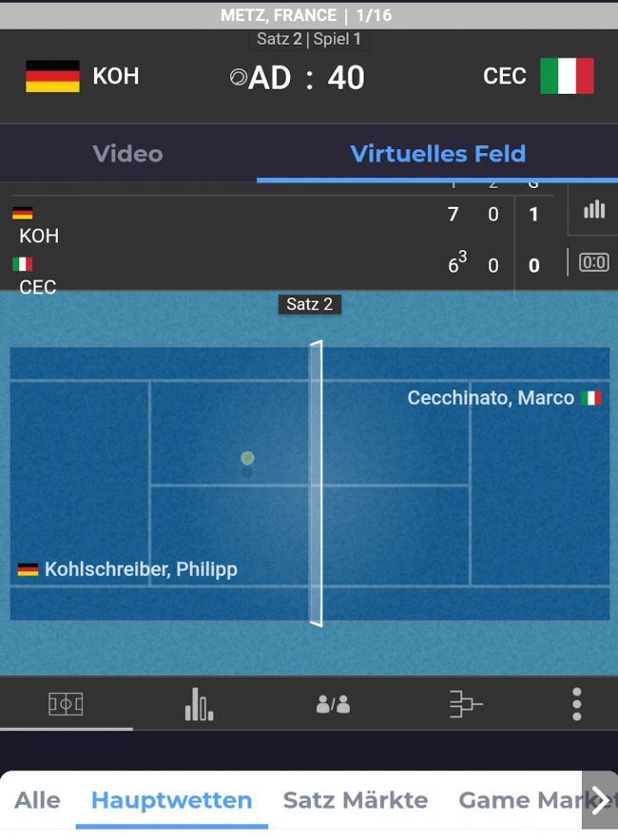Viewport: 618px width, 840px height.
Task: Show the tournament bracket icon
Action: 466,704
